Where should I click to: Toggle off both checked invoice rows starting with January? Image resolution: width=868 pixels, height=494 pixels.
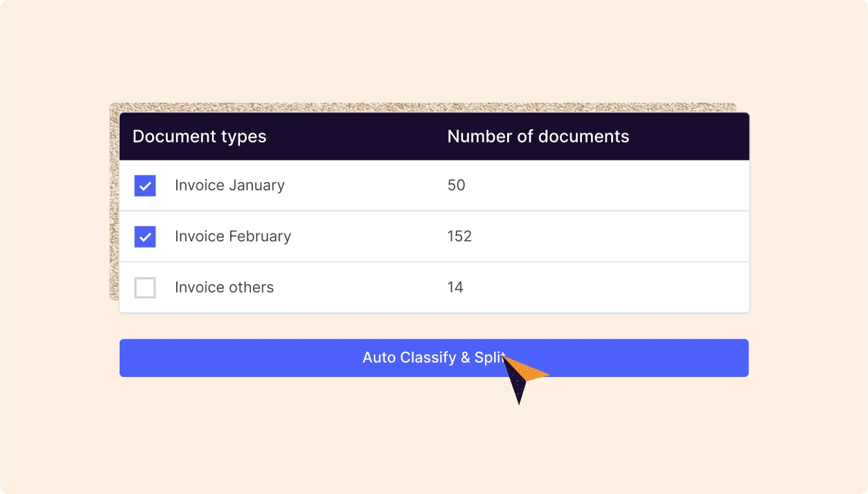click(x=145, y=185)
